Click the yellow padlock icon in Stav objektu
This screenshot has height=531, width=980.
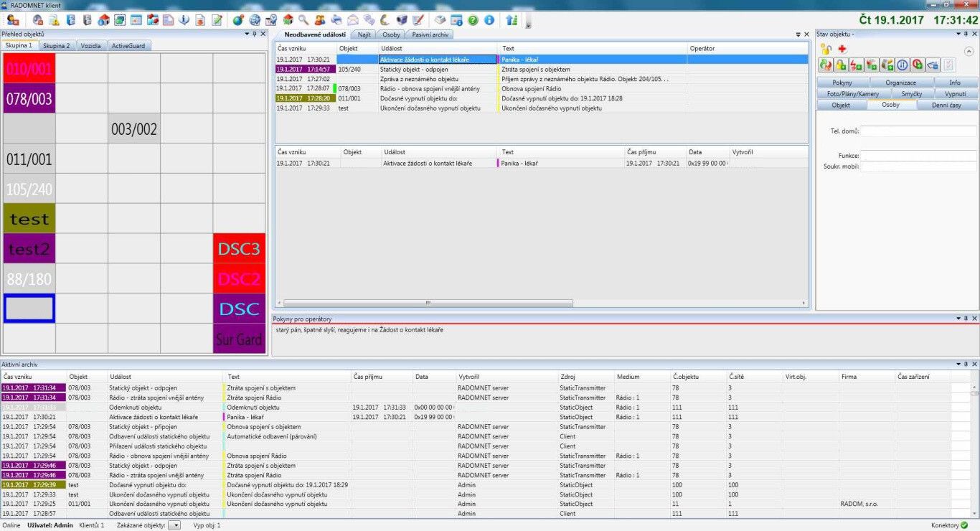(x=826, y=49)
